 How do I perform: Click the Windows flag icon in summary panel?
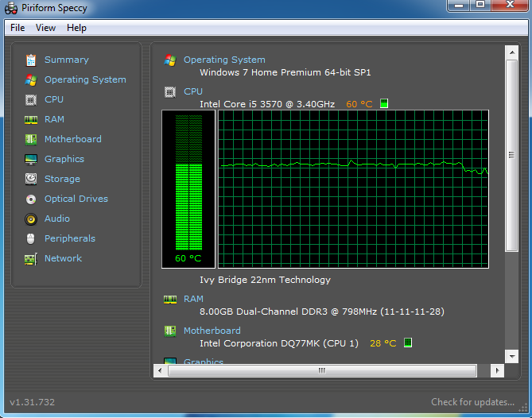point(170,60)
